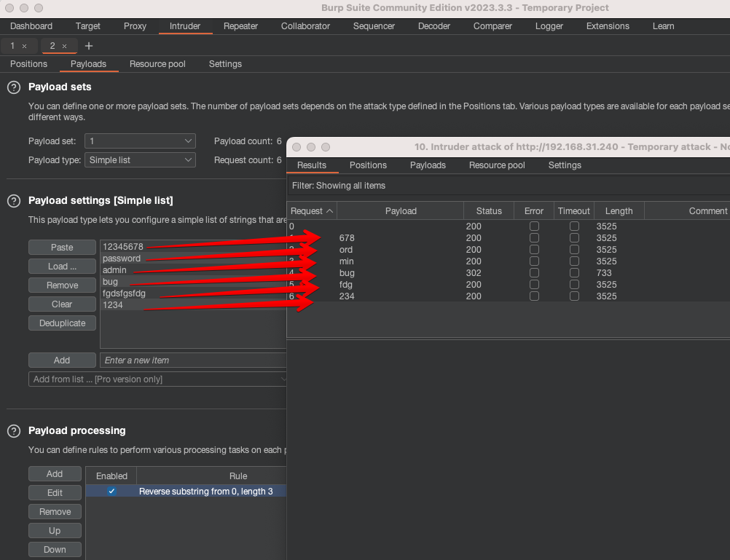Sort results by Status column header
This screenshot has height=560, width=730.
(x=489, y=211)
